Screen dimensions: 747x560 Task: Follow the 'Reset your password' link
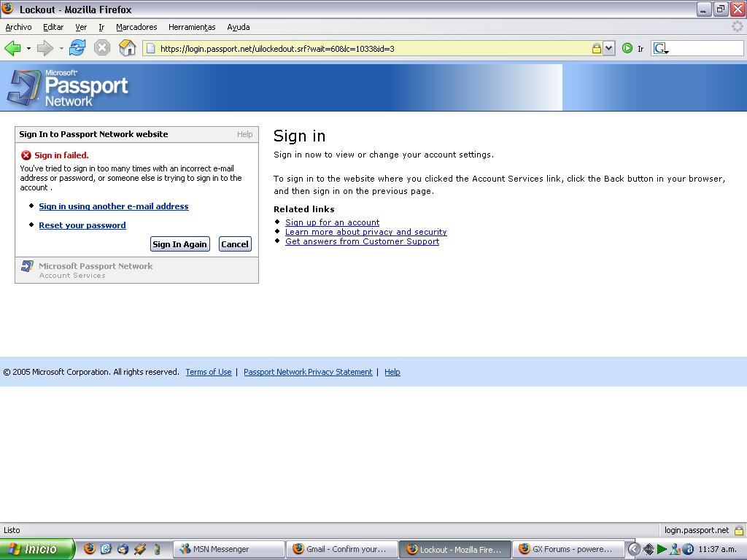point(82,225)
